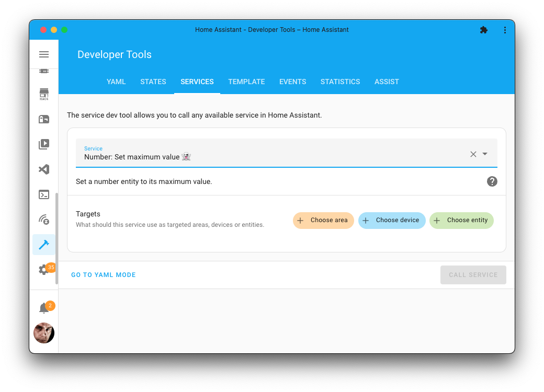Launch Studio Code Server from sidebar
The height and width of the screenshot is (392, 544).
point(44,169)
